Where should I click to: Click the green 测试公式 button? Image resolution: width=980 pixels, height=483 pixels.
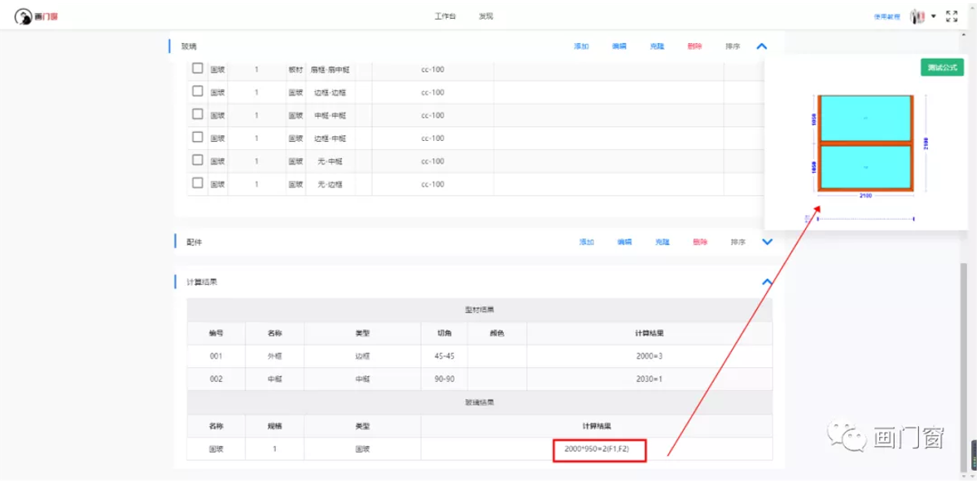tap(942, 68)
